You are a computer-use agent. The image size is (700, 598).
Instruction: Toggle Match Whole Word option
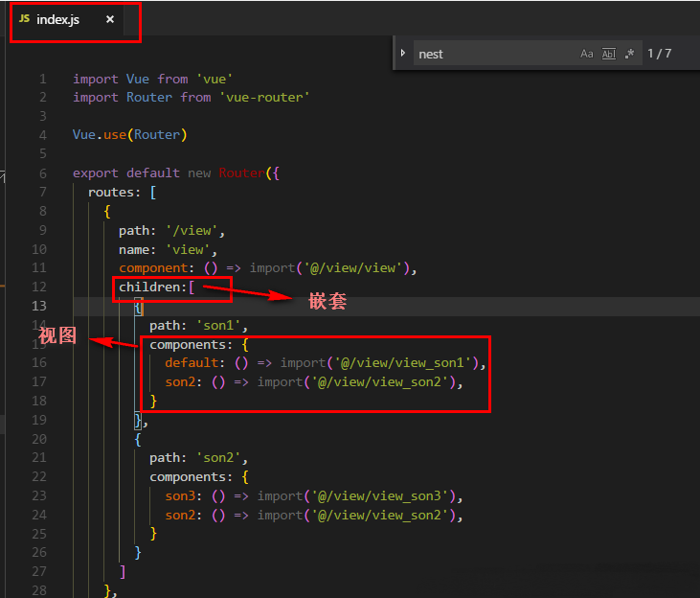tap(608, 54)
